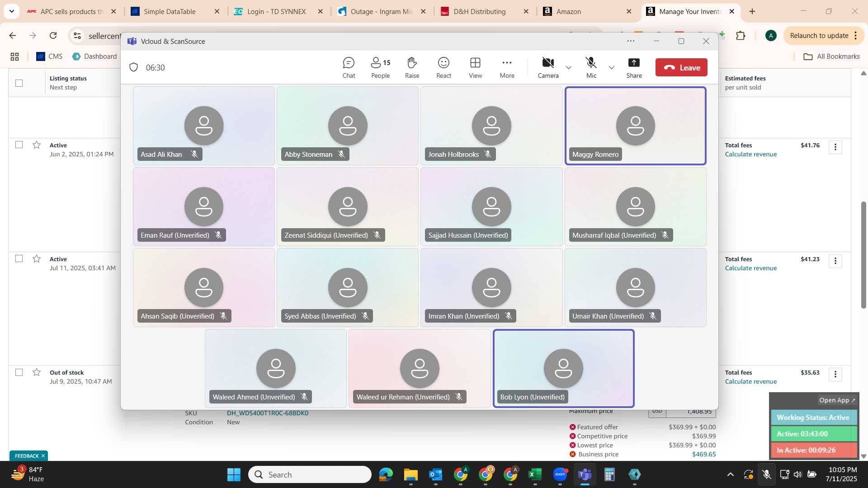Open Chrome tab search dropdown
The height and width of the screenshot is (488, 868).
11,11
